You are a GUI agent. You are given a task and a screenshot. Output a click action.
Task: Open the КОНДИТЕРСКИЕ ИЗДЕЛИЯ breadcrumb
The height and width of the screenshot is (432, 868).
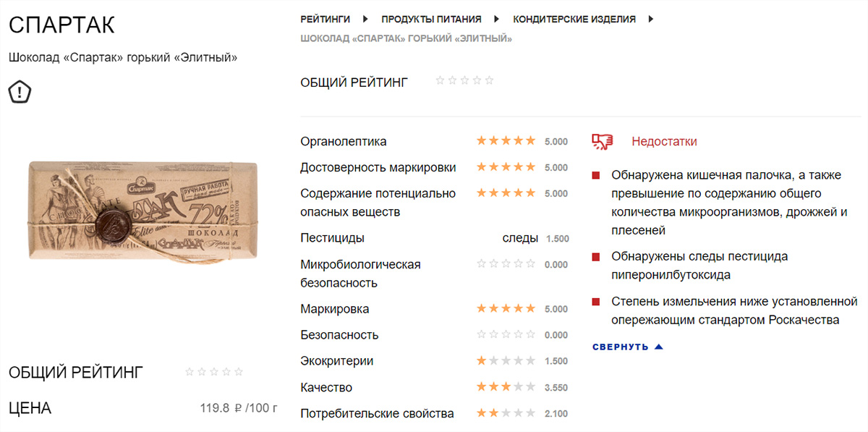pyautogui.click(x=574, y=20)
